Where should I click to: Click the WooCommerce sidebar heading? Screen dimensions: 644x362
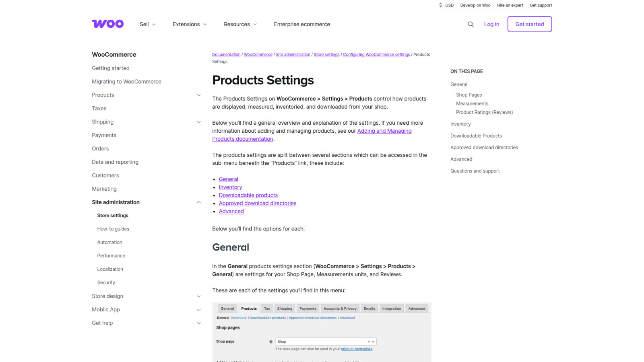point(114,54)
